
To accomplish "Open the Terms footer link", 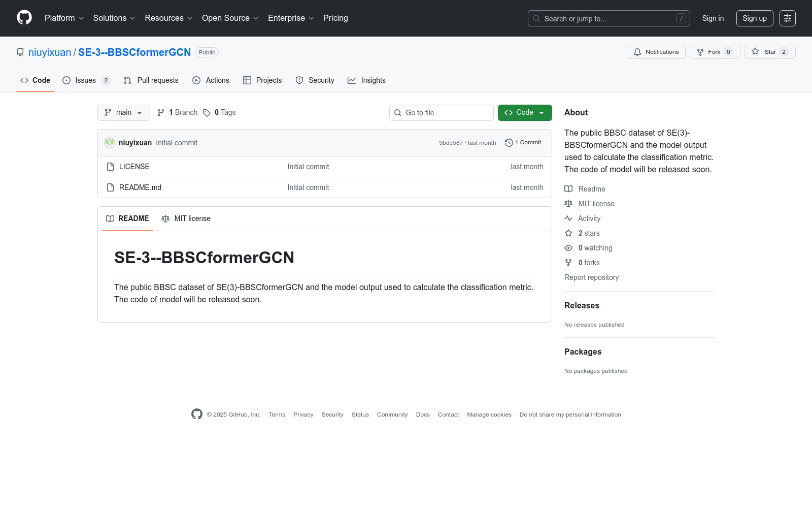I will 277,415.
